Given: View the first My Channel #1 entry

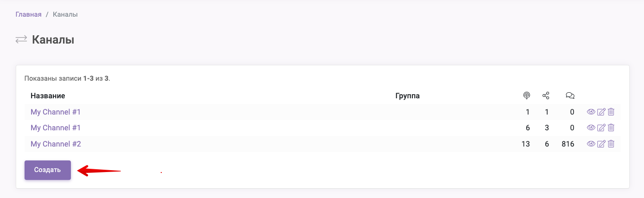Looking at the screenshot, I should point(591,112).
